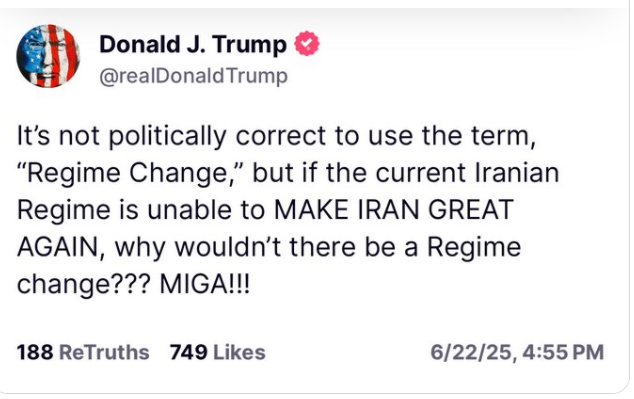
Task: Click the phrase MAKE IRAN GREAT
Action: pyautogui.click(x=393, y=209)
